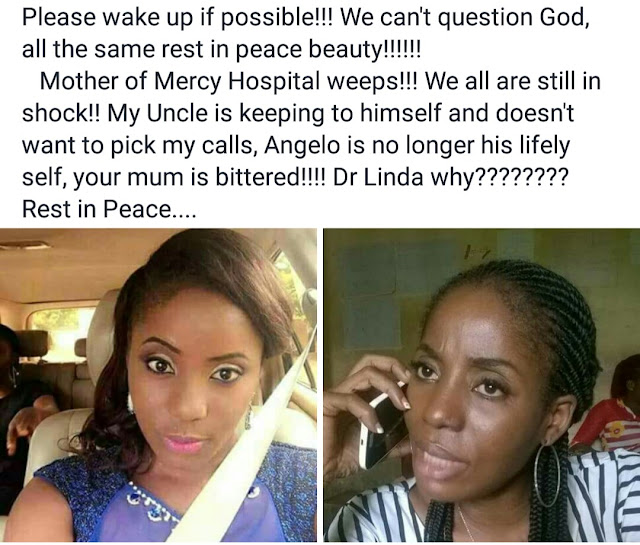Click the 'Rest in Peace....' closing line
This screenshot has width=640, height=545.
click(x=109, y=209)
